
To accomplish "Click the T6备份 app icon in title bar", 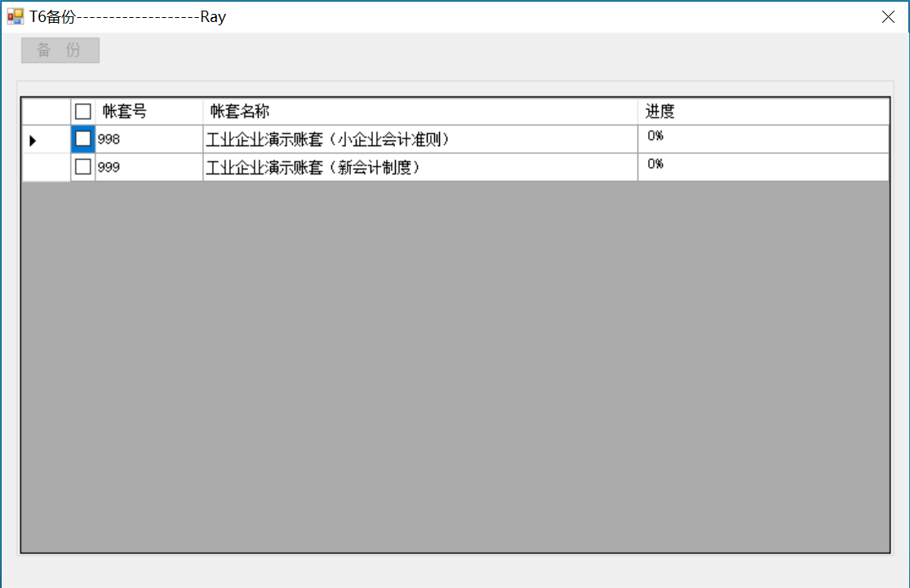I will point(15,16).
